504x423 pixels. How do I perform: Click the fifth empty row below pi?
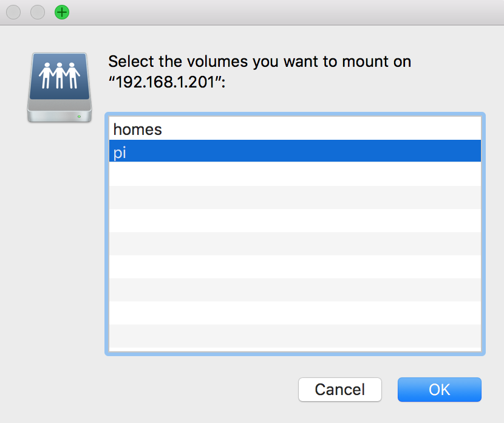295,267
